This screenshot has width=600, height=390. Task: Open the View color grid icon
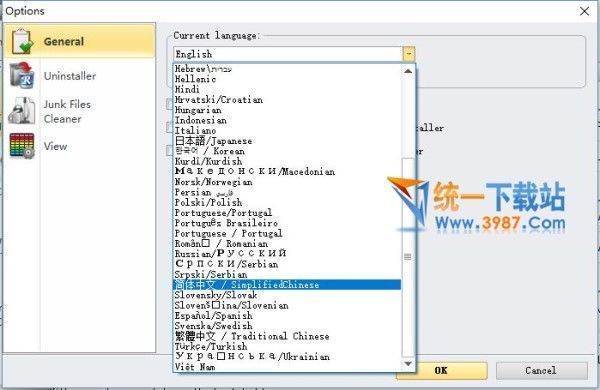[x=22, y=146]
